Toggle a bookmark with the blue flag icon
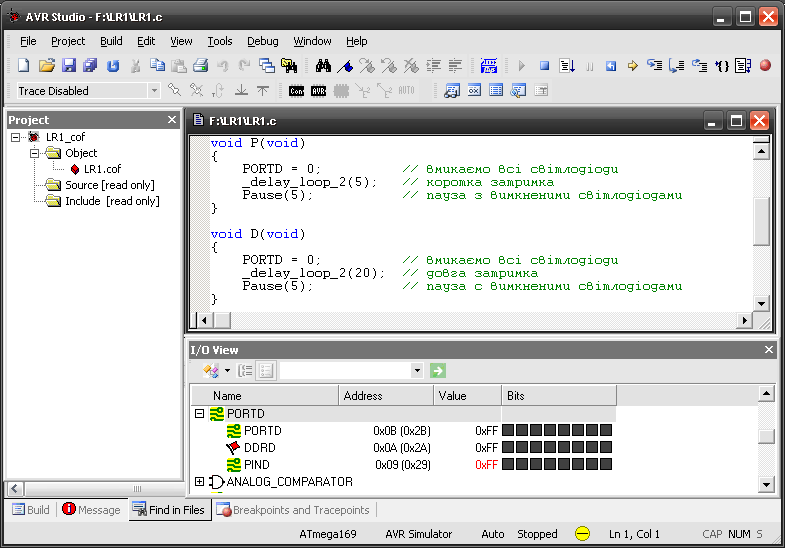Viewport: 785px width, 548px height. coord(345,66)
